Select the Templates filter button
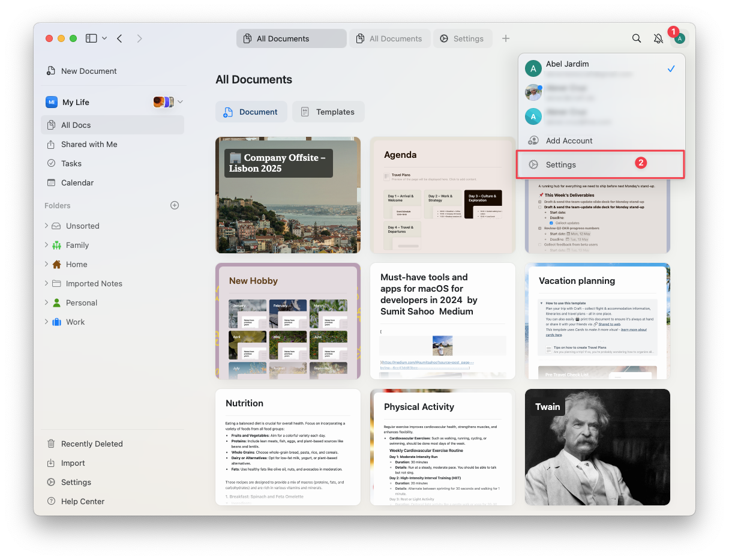 pyautogui.click(x=328, y=112)
